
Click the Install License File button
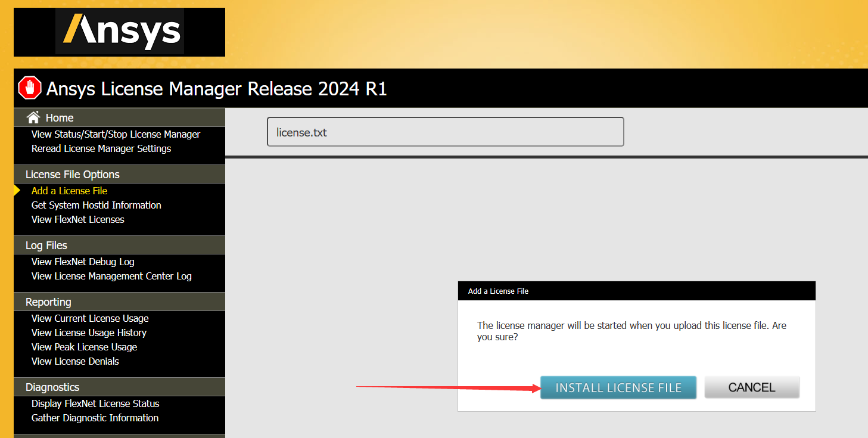618,387
